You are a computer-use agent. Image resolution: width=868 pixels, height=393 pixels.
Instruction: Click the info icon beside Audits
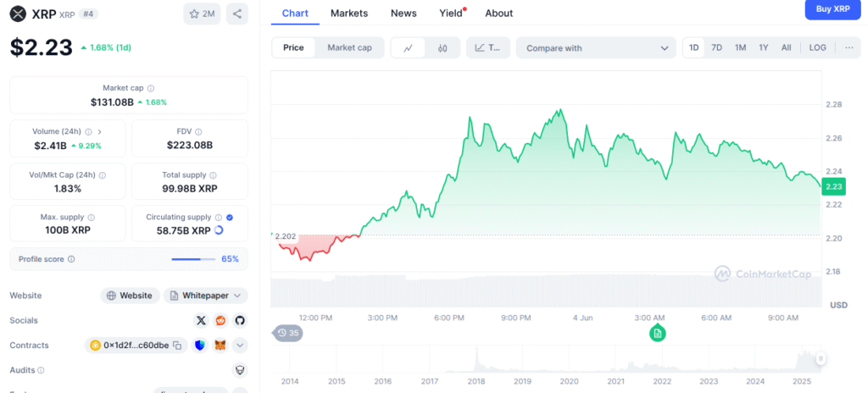(x=41, y=370)
